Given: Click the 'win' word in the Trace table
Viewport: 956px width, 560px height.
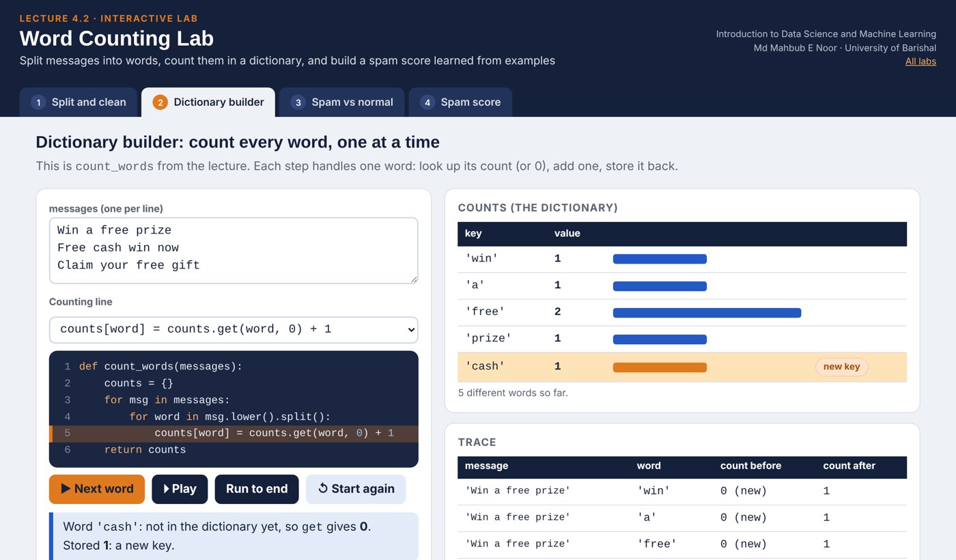Looking at the screenshot, I should [653, 491].
